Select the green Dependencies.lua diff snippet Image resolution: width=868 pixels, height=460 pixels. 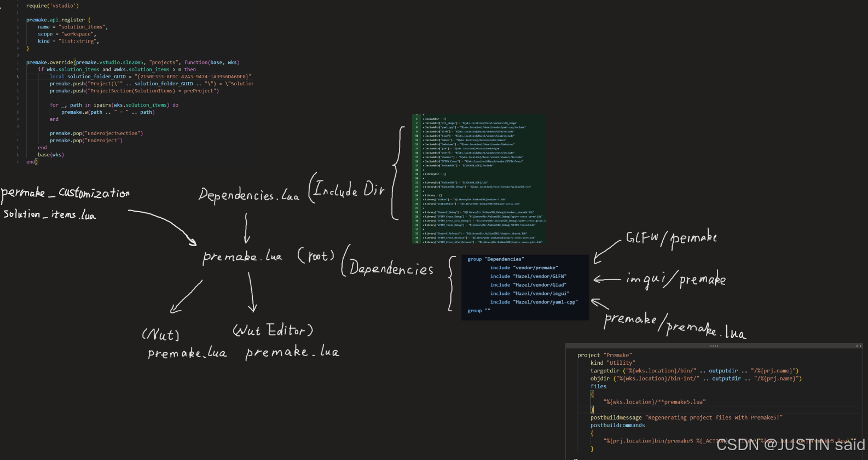click(x=479, y=179)
